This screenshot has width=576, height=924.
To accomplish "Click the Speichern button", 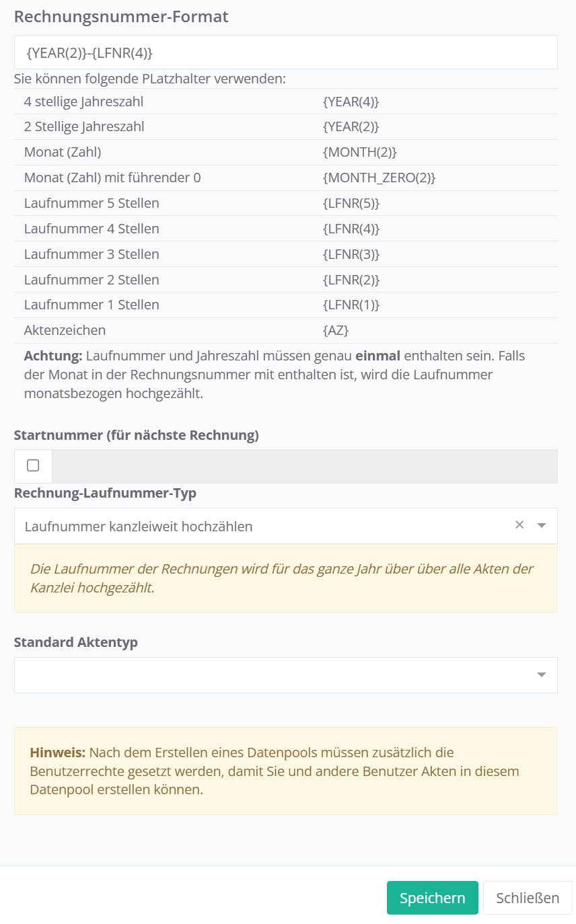I will coord(432,898).
